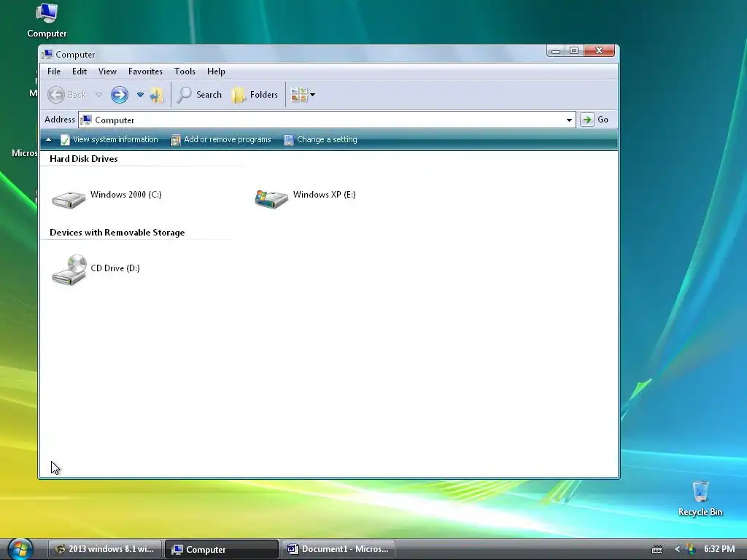The width and height of the screenshot is (747, 560).
Task: Click the Hard Disk Drives group header
Action: click(x=84, y=158)
